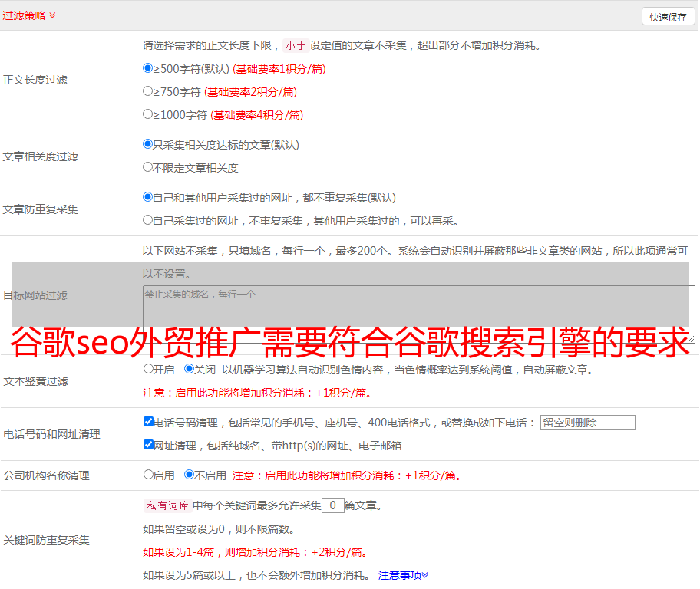Turn on 文本鉴黄过滤 with 开启 radio
This screenshot has height=589, width=700.
[x=148, y=369]
